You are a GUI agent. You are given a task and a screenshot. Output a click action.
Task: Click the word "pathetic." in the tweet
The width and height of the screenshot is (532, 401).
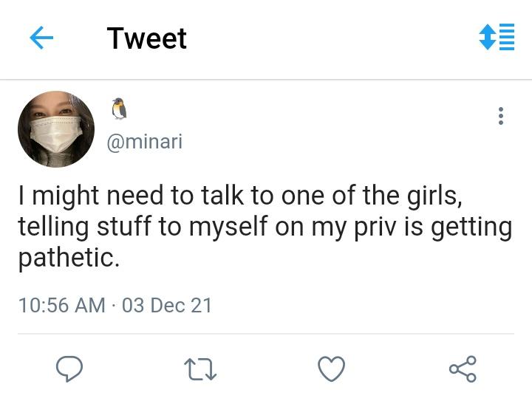click(x=69, y=259)
